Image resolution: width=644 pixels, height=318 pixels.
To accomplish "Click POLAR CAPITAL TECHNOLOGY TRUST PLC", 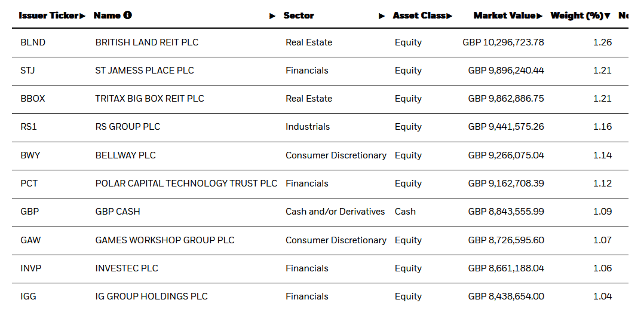I will [186, 184].
